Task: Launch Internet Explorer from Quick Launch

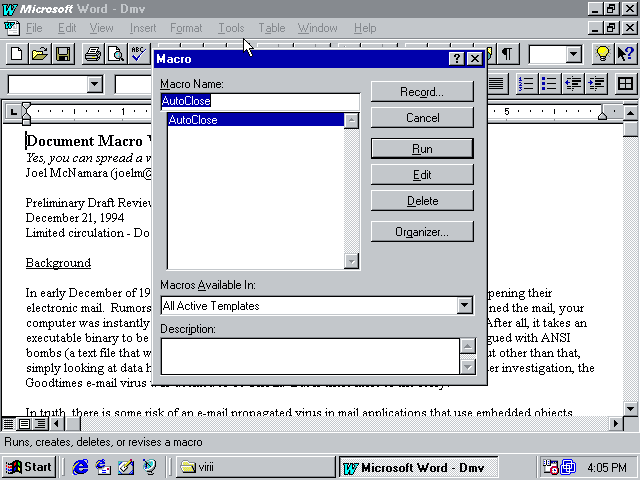Action: tap(81, 466)
